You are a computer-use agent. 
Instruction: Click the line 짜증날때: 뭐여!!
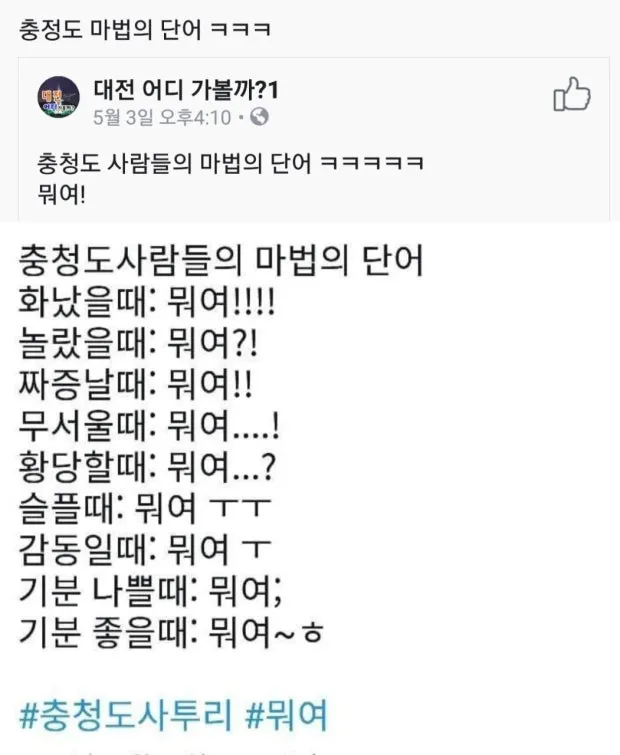[135, 384]
